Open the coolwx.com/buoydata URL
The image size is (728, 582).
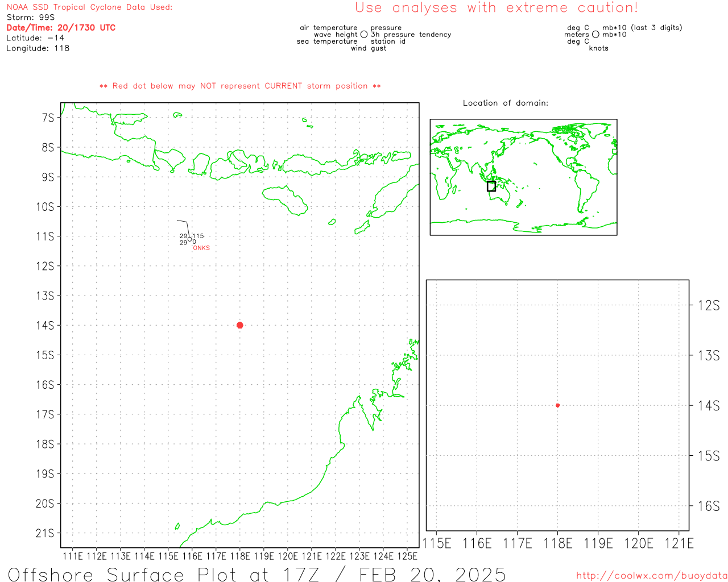click(x=652, y=576)
